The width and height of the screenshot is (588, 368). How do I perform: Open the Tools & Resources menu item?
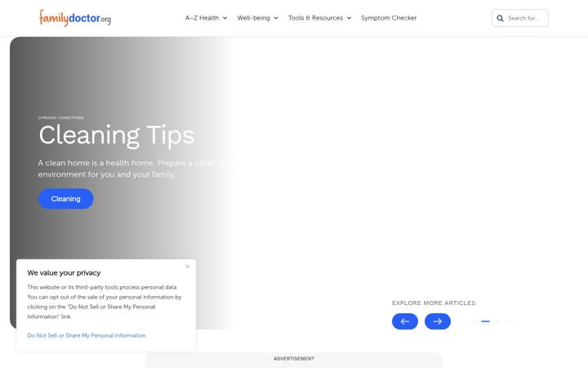315,18
